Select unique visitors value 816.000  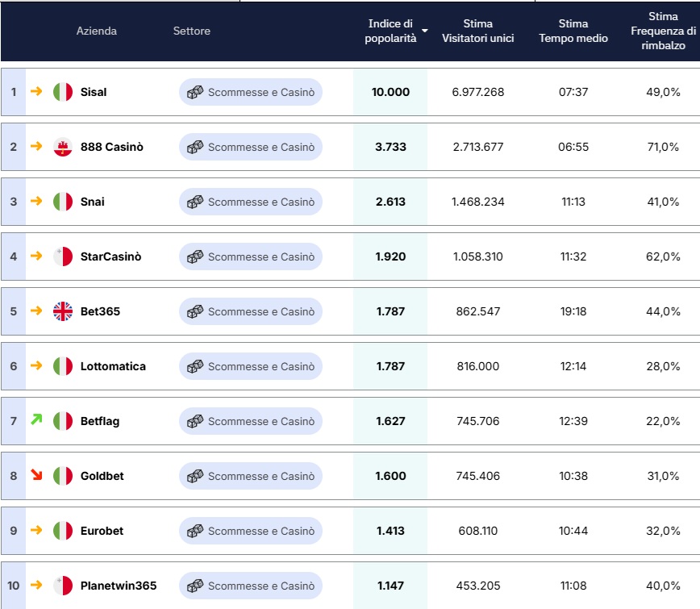pos(477,366)
